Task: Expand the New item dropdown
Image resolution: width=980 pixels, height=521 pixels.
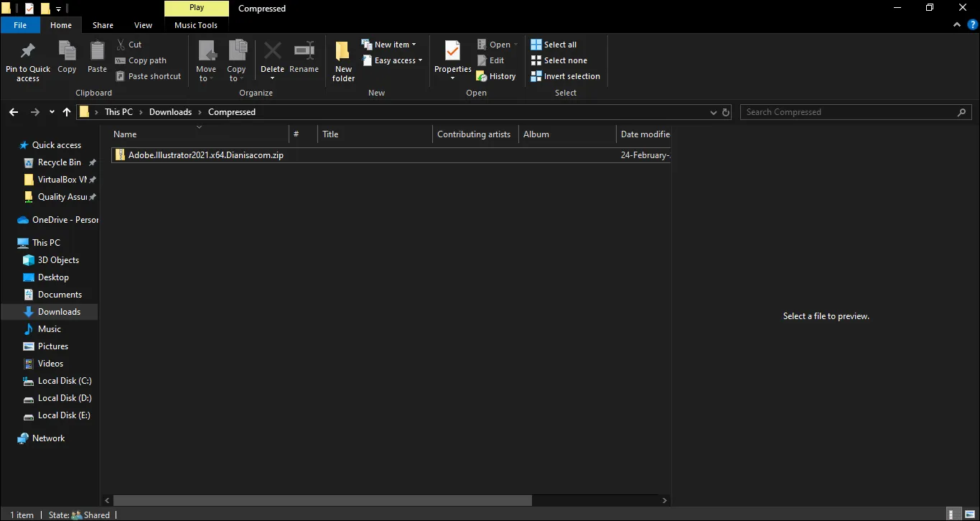Action: (x=388, y=45)
